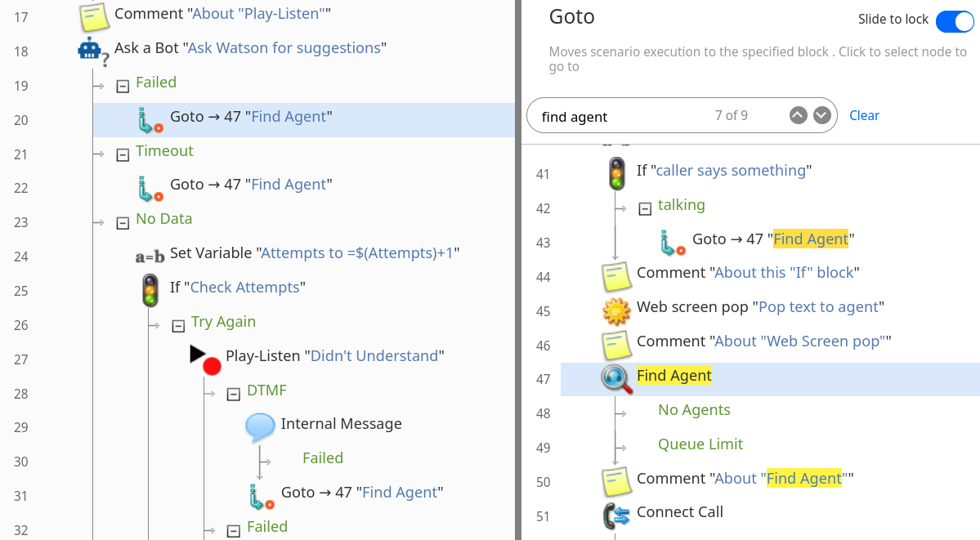Select the No Agents branch item
The height and width of the screenshot is (540, 980).
[694, 410]
